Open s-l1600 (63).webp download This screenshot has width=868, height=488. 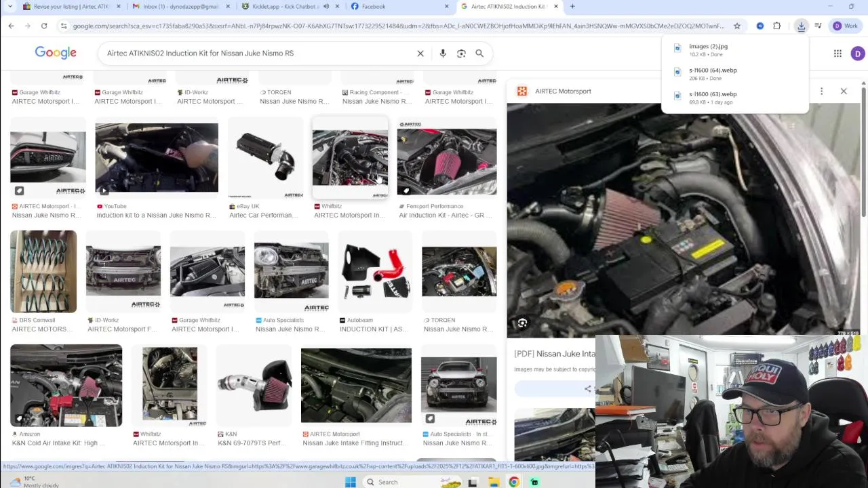pyautogui.click(x=736, y=98)
